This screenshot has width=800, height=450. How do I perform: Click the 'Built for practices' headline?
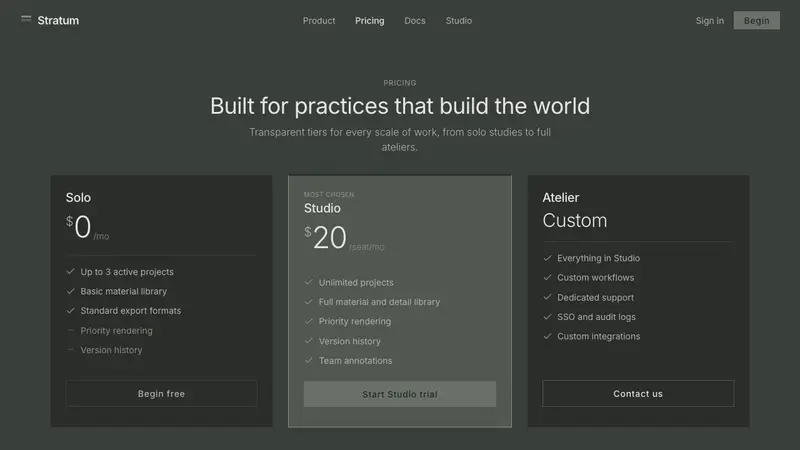pyautogui.click(x=400, y=106)
